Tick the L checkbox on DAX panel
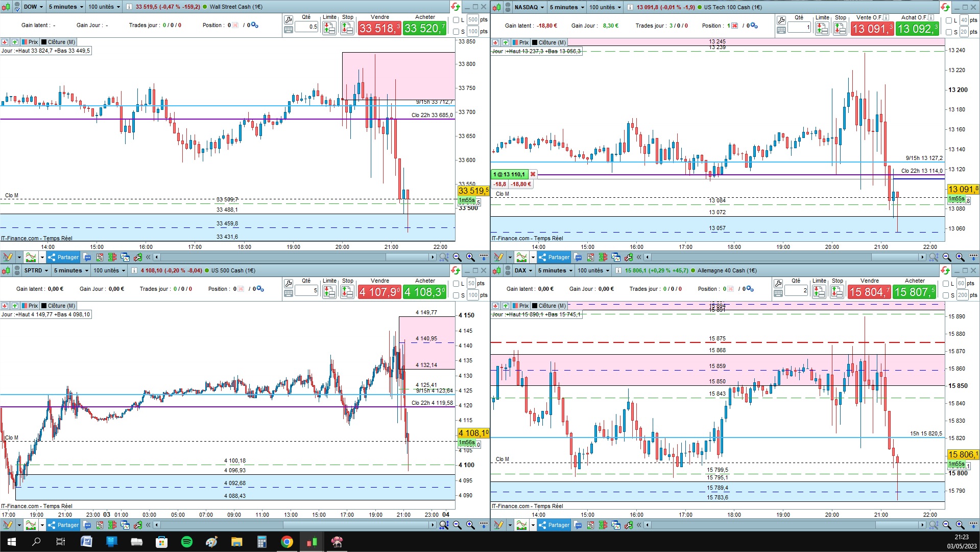Image resolution: width=980 pixels, height=552 pixels. (946, 284)
